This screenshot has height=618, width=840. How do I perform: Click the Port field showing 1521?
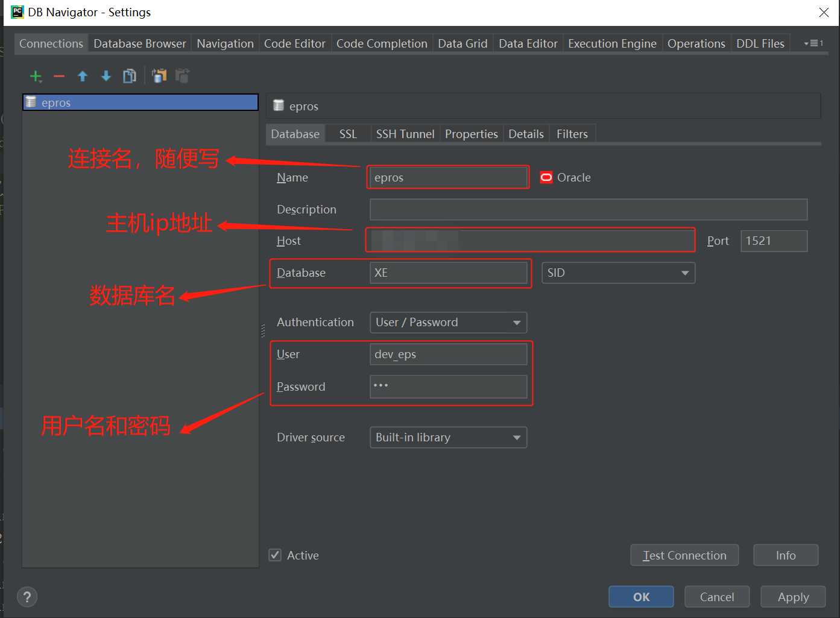point(774,241)
